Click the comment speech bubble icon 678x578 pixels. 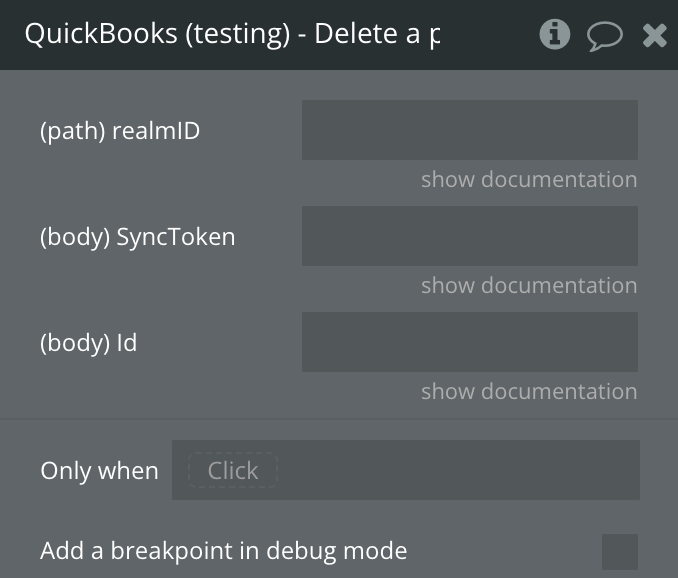604,36
